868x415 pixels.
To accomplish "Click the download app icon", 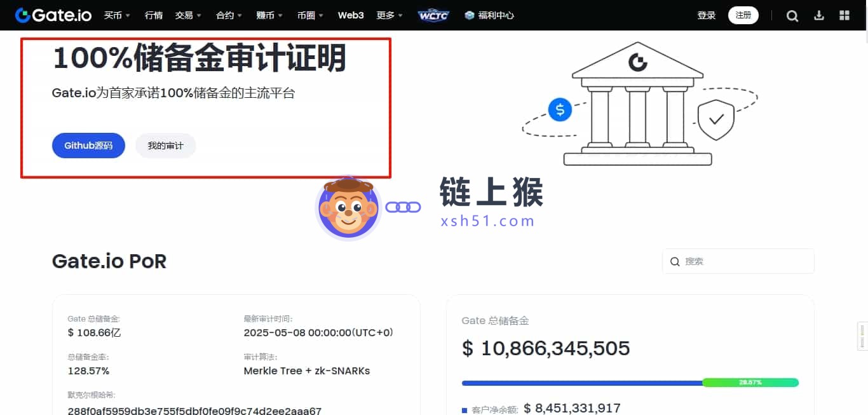I will coord(819,15).
